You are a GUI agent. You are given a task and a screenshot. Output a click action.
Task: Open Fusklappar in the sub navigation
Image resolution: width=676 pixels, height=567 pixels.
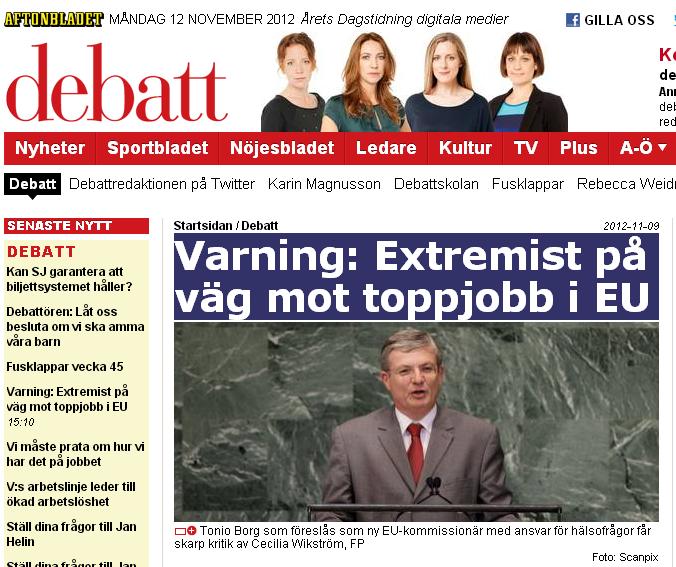click(x=528, y=184)
